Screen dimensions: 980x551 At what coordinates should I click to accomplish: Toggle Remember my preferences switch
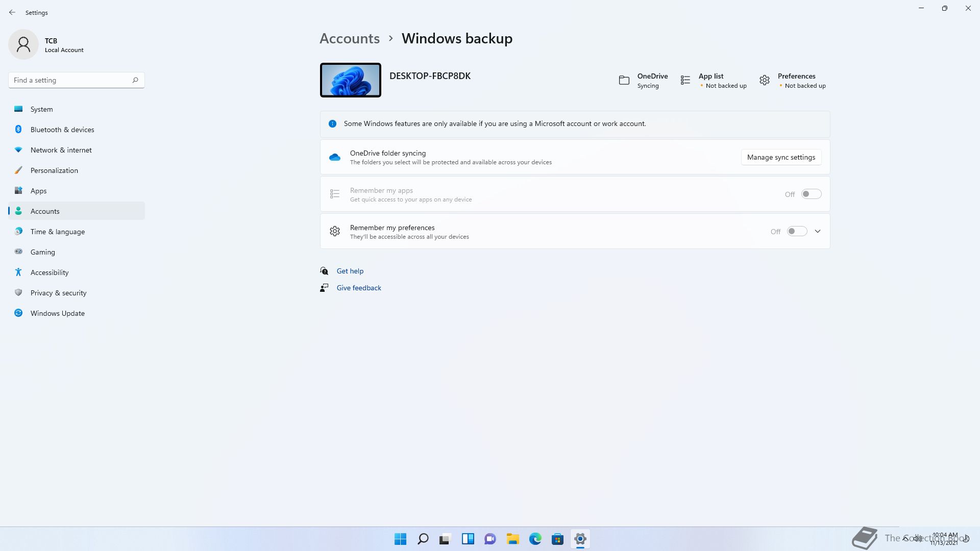click(x=797, y=231)
